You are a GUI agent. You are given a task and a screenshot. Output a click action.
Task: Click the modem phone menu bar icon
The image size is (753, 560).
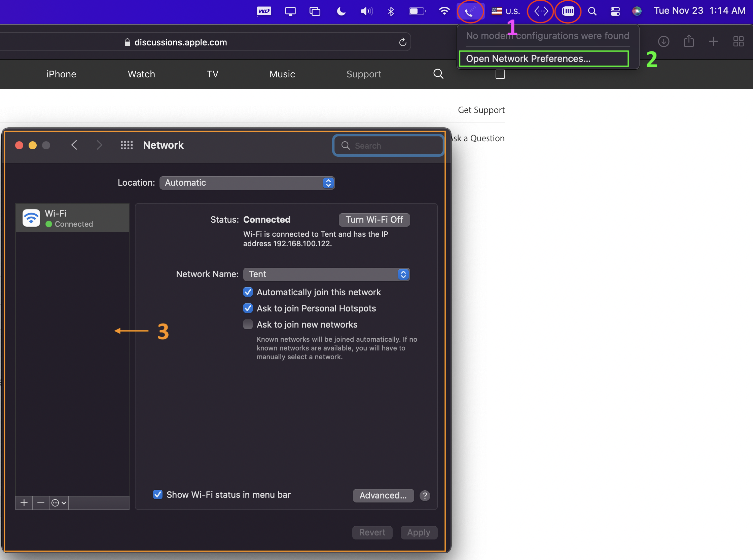[470, 12]
